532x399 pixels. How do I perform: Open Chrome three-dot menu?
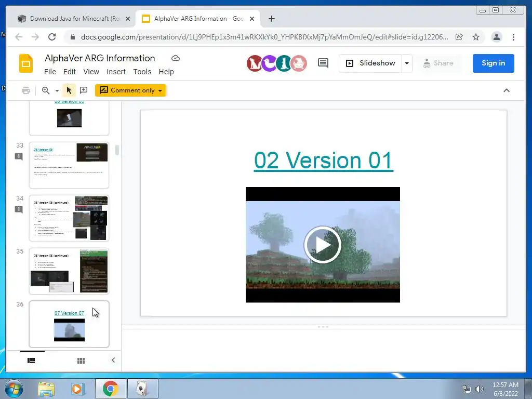click(513, 37)
